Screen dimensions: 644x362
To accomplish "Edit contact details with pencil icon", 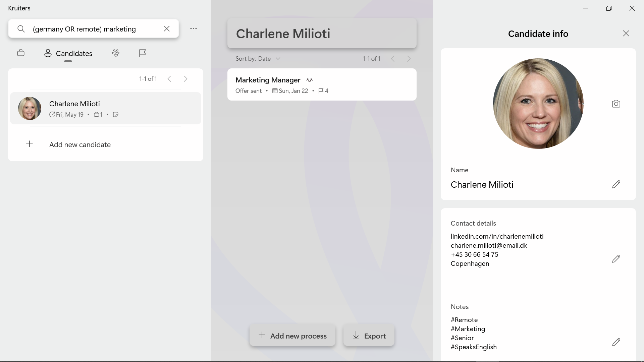I will click(616, 259).
